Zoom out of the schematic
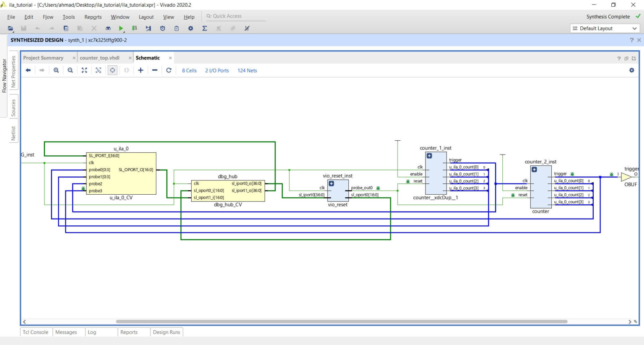This screenshot has height=345, width=644. (x=70, y=70)
